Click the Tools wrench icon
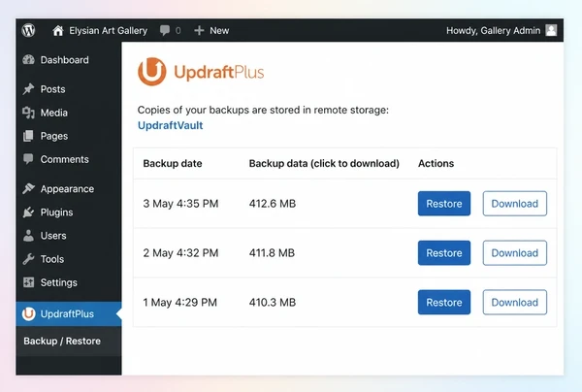Viewport: 582px width, 392px height. (x=28, y=259)
